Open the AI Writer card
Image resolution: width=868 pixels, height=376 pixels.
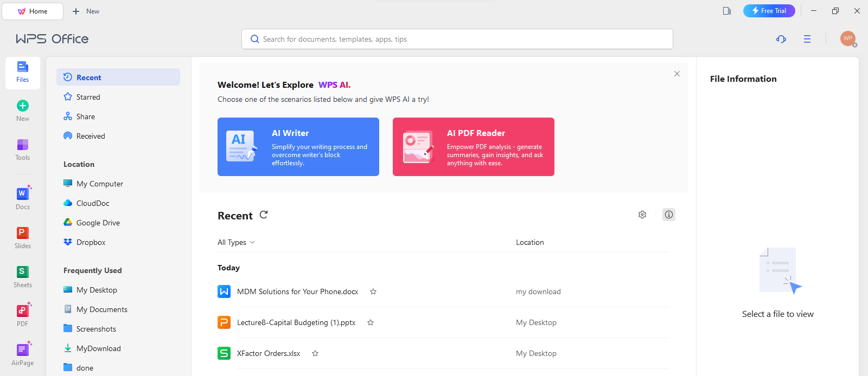[298, 147]
